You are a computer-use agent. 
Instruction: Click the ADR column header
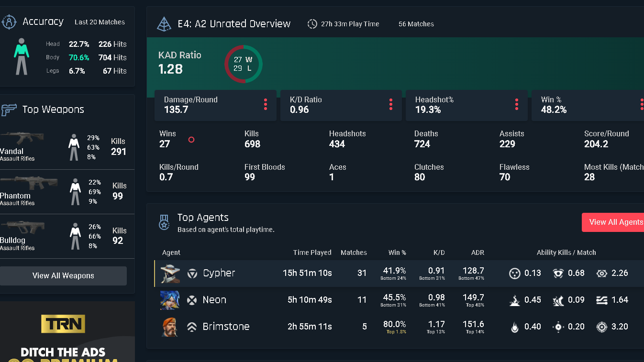477,252
